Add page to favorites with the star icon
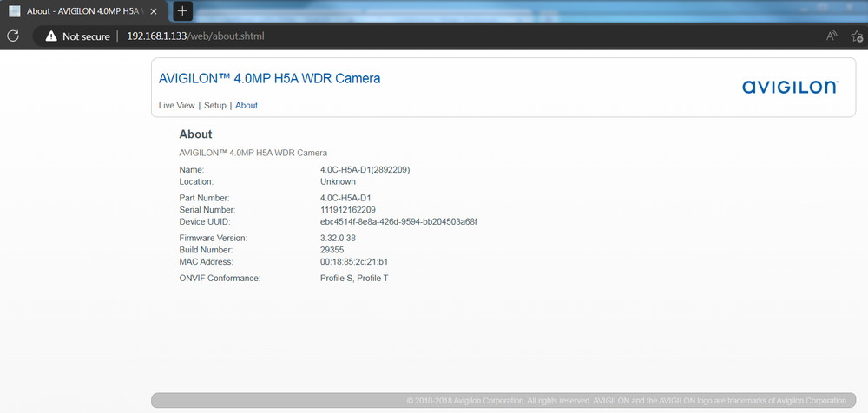The height and width of the screenshot is (413, 868). pyautogui.click(x=857, y=36)
